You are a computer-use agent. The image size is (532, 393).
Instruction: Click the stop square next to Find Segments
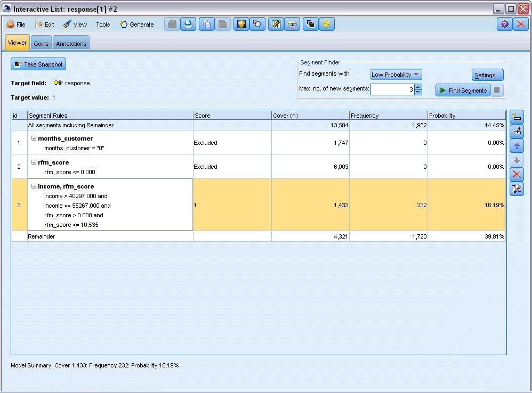click(x=497, y=90)
